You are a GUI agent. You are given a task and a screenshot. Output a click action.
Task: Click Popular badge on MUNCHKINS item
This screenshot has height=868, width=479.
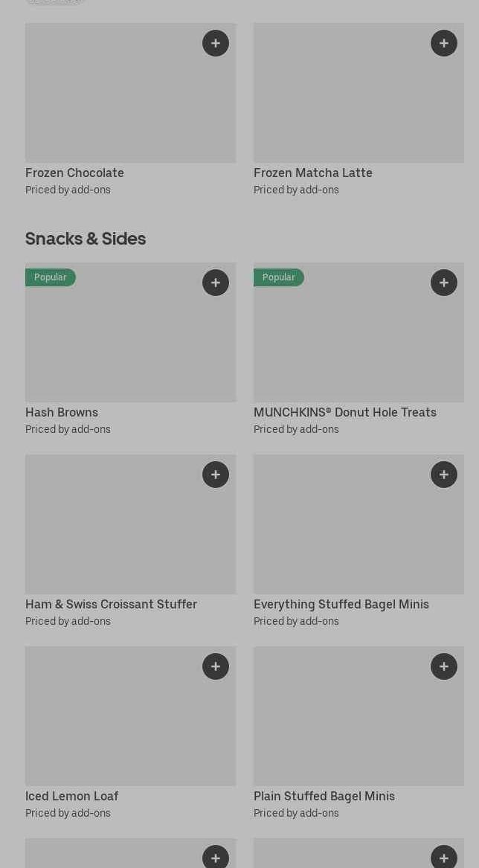coord(279,277)
